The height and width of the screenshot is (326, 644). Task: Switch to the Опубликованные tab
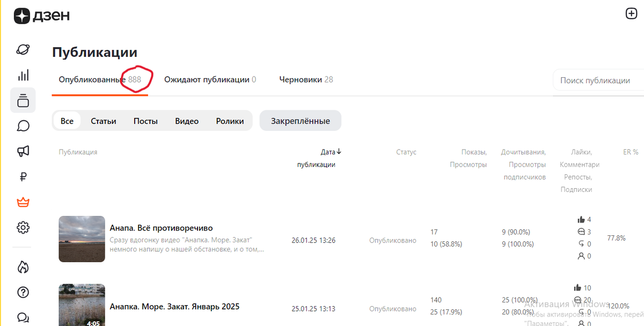pos(100,79)
